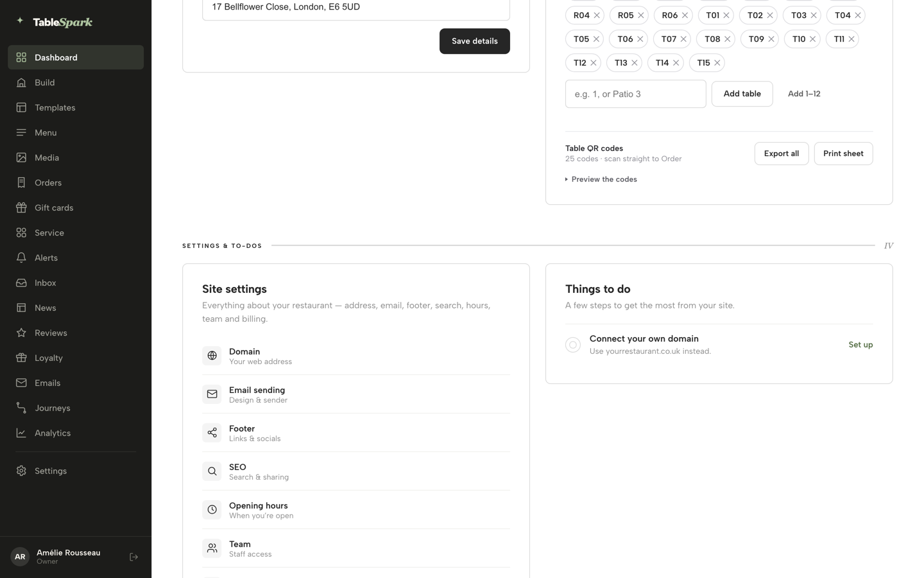Open the Analytics page
The width and height of the screenshot is (924, 578).
pyautogui.click(x=76, y=433)
